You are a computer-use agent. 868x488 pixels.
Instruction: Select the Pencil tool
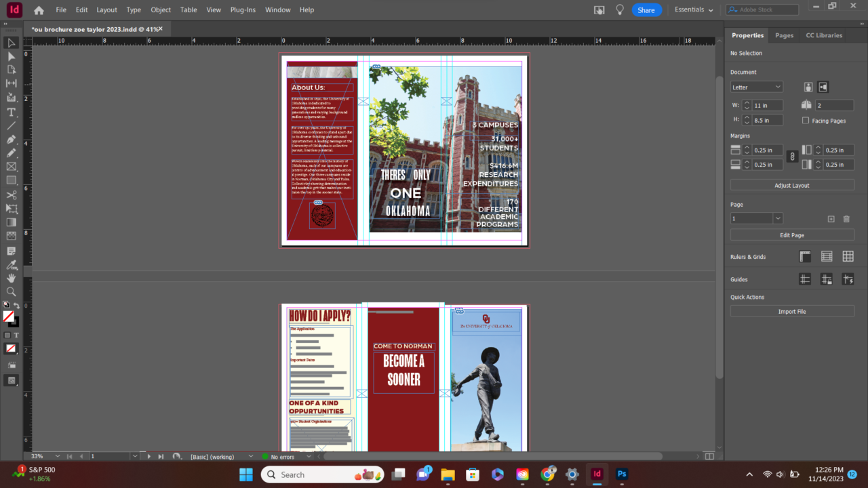12,153
